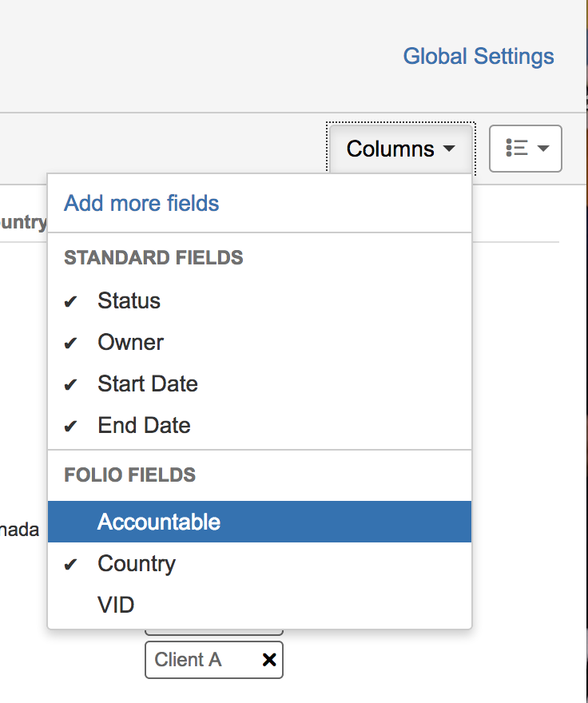Click the checkmark beside End Date

pyautogui.click(x=71, y=426)
